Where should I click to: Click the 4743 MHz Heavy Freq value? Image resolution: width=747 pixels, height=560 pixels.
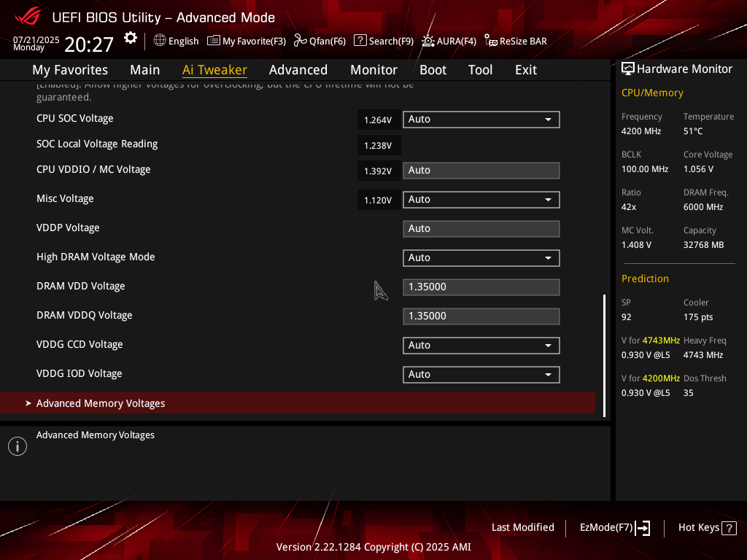click(703, 355)
